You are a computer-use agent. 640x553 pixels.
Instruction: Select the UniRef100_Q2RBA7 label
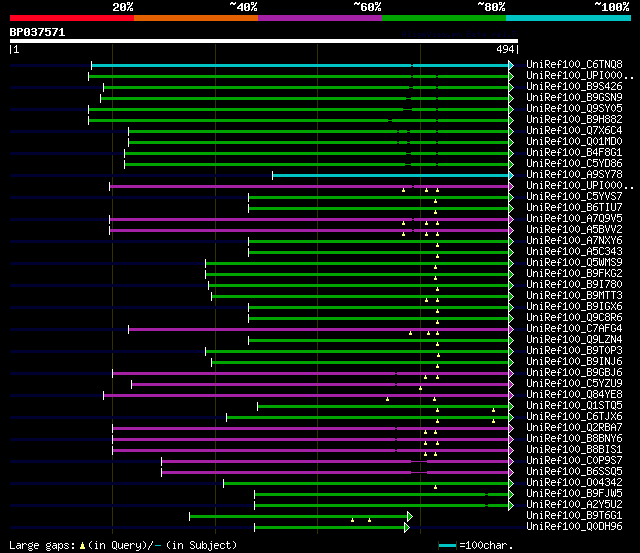[x=574, y=428]
